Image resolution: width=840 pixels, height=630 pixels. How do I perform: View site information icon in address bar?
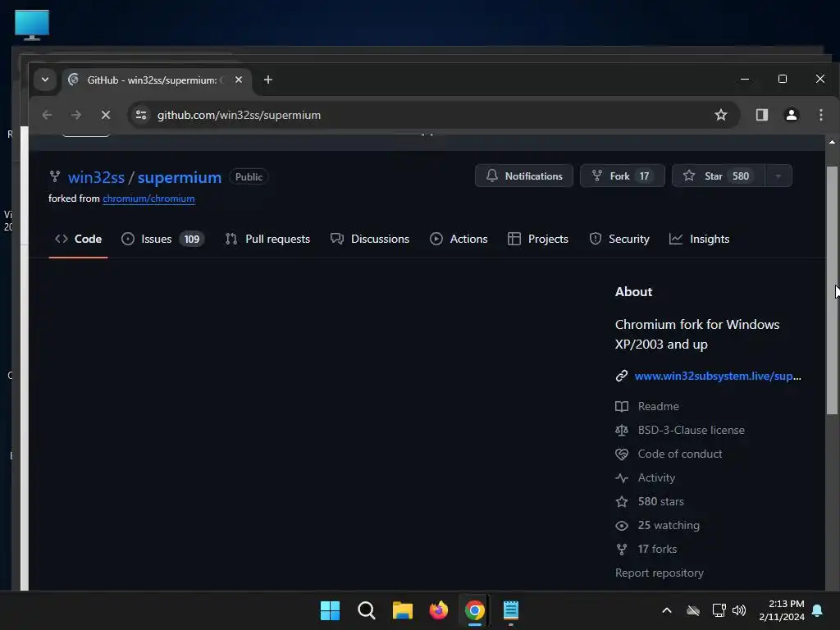coord(141,115)
